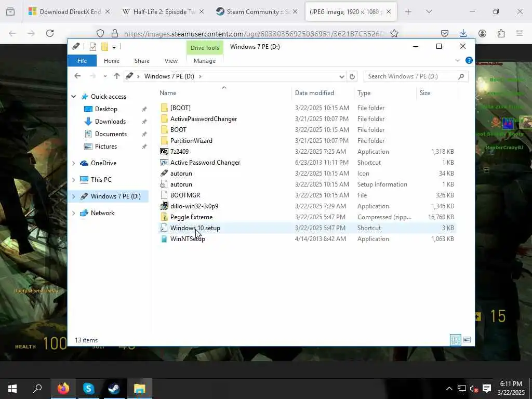Switch to the Steam Community browser tab

pos(257,12)
